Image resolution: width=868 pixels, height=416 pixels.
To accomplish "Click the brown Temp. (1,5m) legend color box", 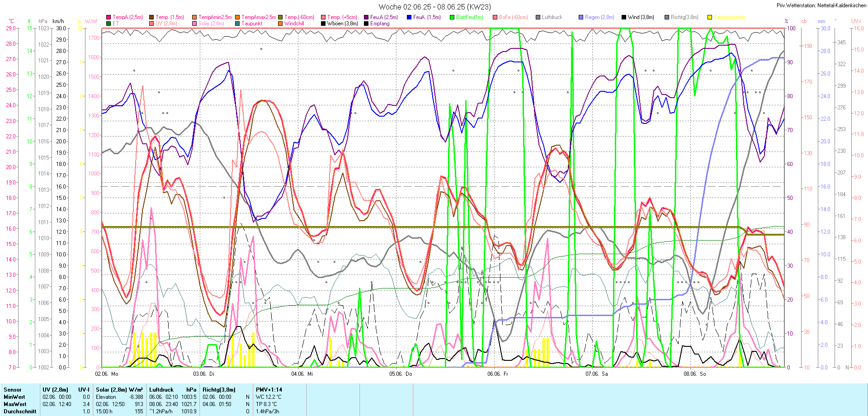I will [x=151, y=17].
